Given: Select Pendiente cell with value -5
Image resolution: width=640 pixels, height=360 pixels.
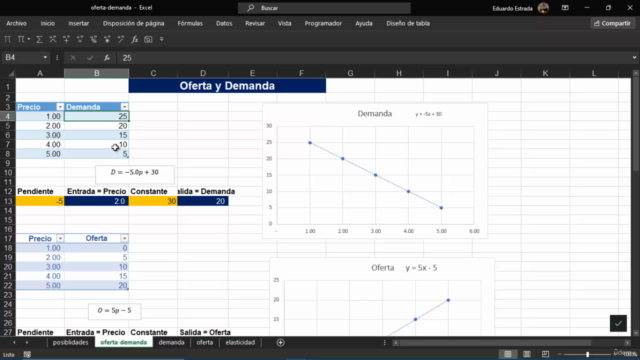Looking at the screenshot, I should (40, 201).
